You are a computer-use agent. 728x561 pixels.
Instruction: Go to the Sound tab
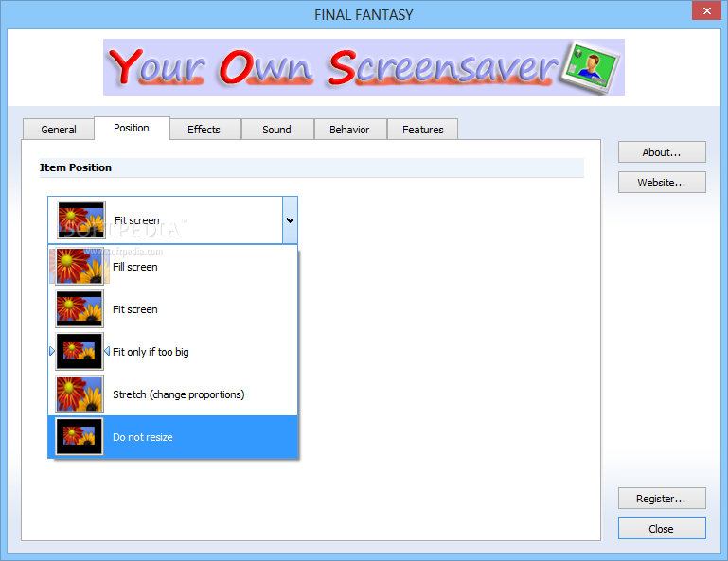click(x=276, y=130)
